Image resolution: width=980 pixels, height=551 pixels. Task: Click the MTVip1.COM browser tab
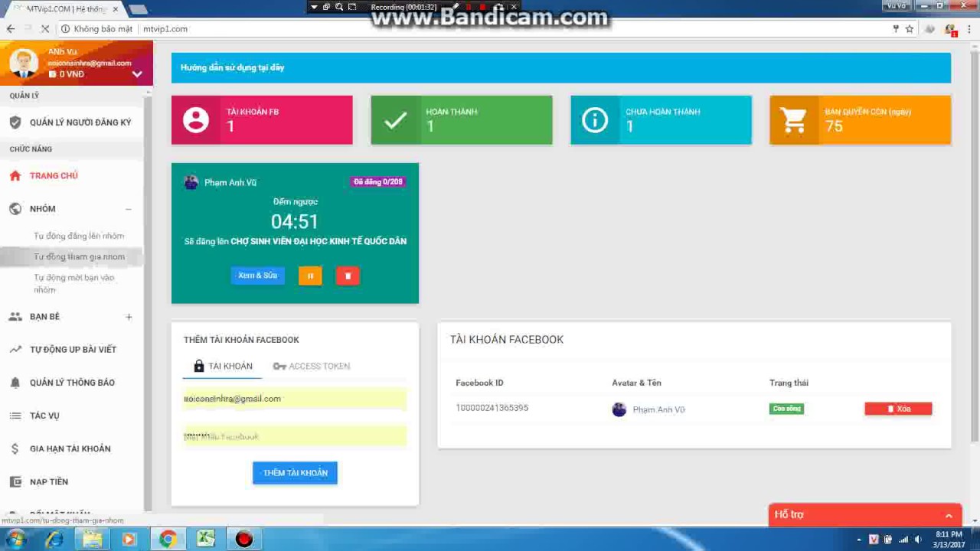67,8
